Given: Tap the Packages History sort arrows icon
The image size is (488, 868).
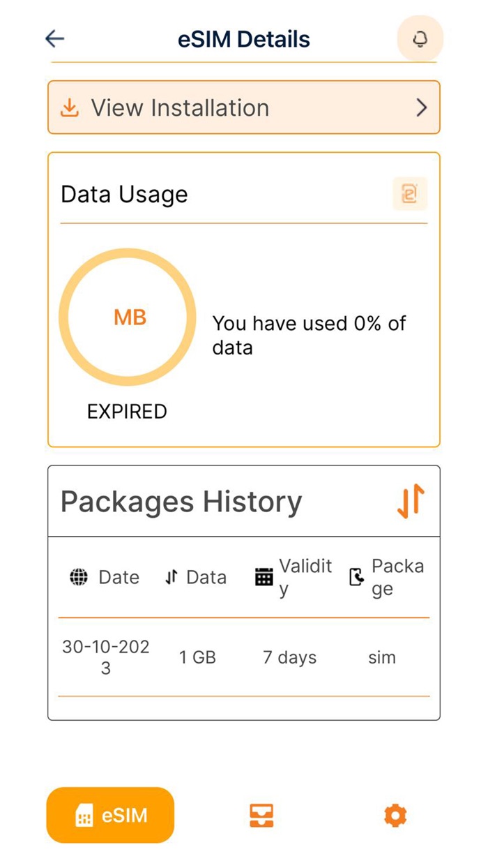Looking at the screenshot, I should (411, 501).
